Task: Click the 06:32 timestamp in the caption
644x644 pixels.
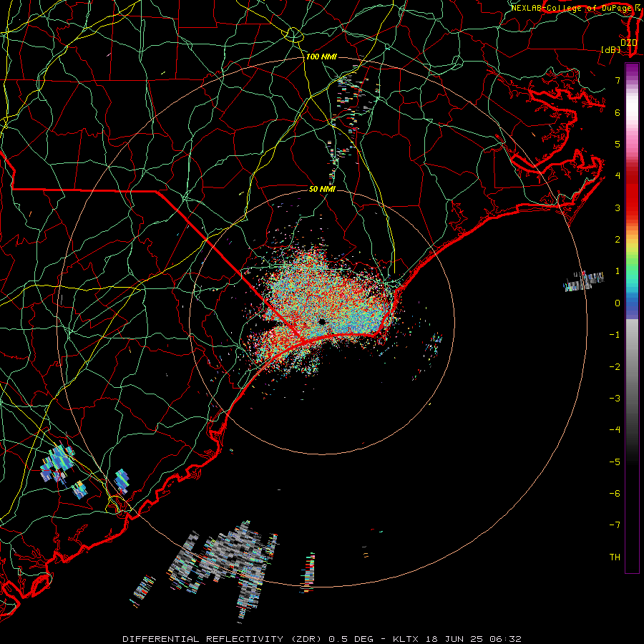Action: [507, 639]
